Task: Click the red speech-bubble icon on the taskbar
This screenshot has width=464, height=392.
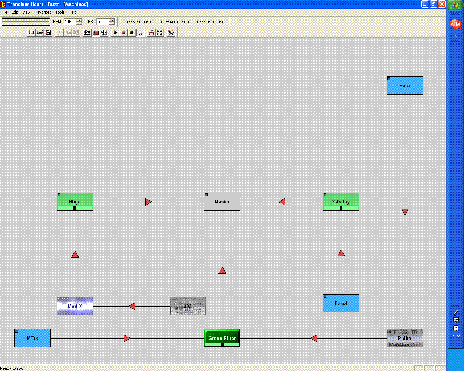Action: [455, 24]
